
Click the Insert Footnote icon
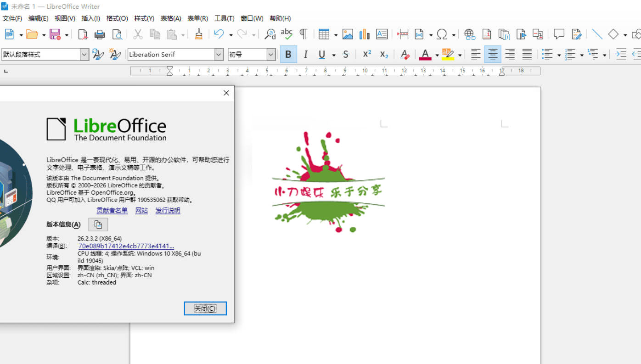pos(487,34)
